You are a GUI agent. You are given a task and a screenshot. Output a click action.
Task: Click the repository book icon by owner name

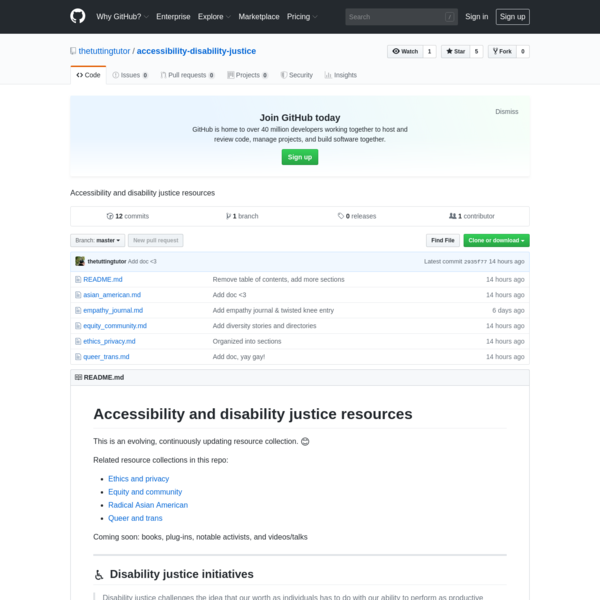73,51
